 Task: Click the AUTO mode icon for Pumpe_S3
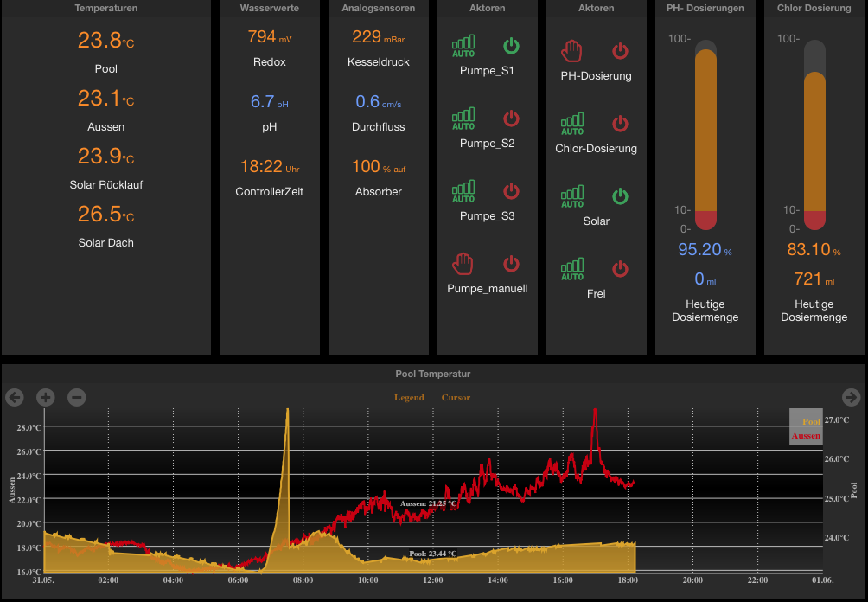tap(463, 191)
